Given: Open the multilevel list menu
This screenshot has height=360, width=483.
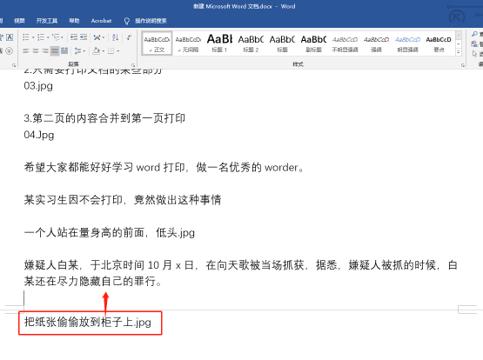Looking at the screenshot, I should coord(58,37).
